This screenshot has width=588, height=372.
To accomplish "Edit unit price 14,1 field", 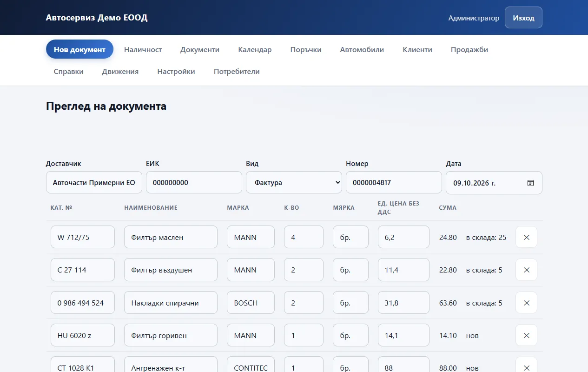I will [x=403, y=335].
